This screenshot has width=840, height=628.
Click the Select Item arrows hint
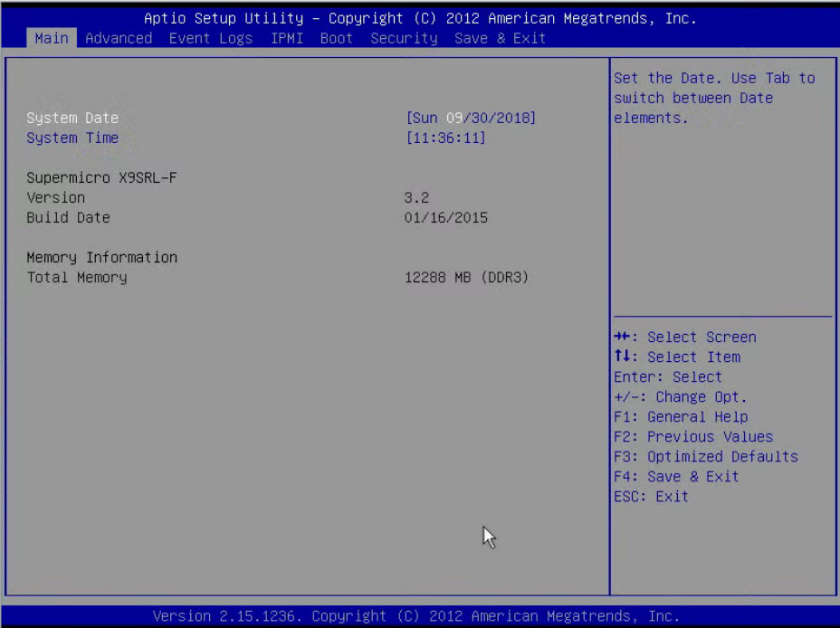pos(677,357)
